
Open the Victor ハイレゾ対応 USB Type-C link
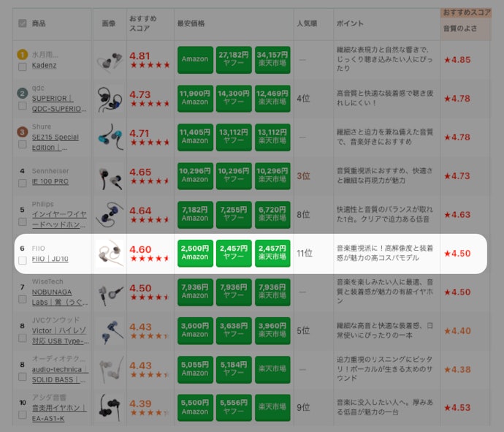pos(60,336)
